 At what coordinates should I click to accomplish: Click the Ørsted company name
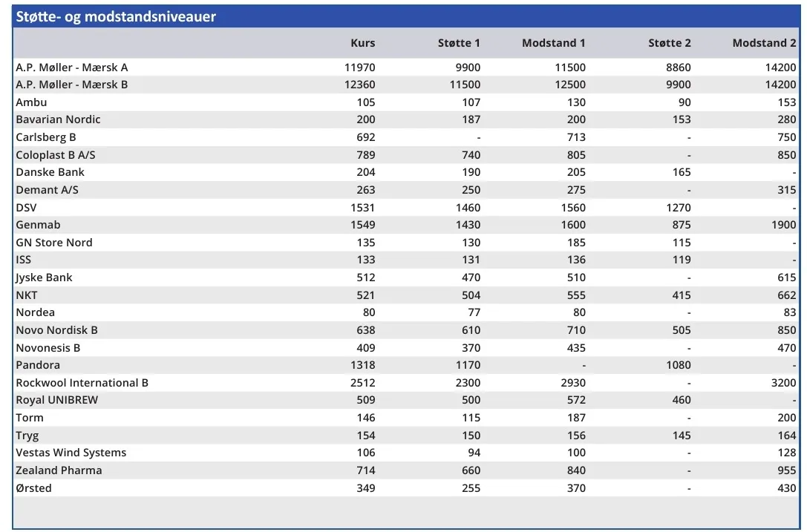coord(34,488)
